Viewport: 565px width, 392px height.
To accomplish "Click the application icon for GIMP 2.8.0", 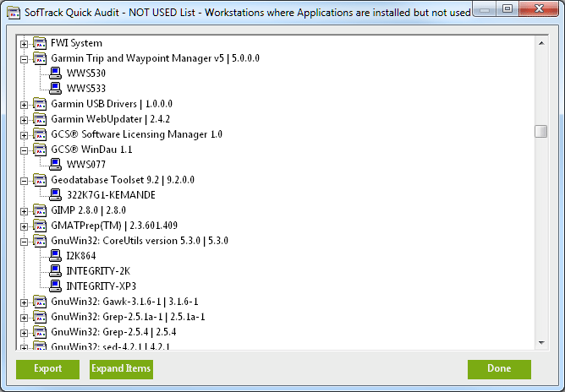I will point(40,210).
